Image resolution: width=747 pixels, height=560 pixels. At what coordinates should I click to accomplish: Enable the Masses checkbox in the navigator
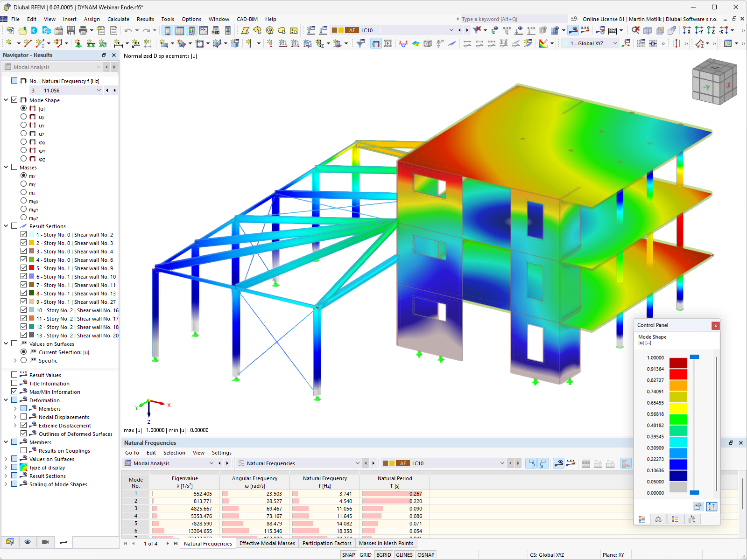[14, 167]
